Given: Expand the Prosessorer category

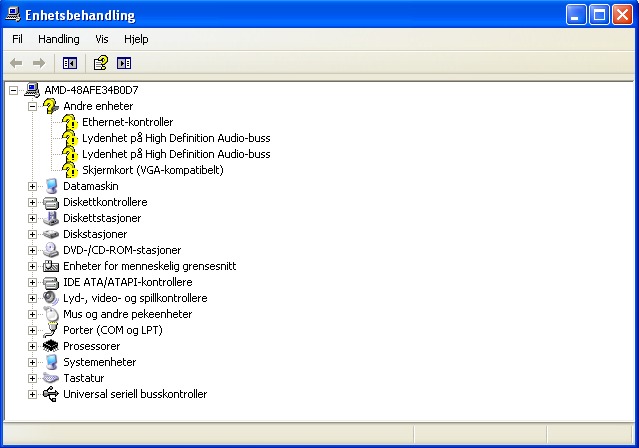Looking at the screenshot, I should tap(32, 346).
